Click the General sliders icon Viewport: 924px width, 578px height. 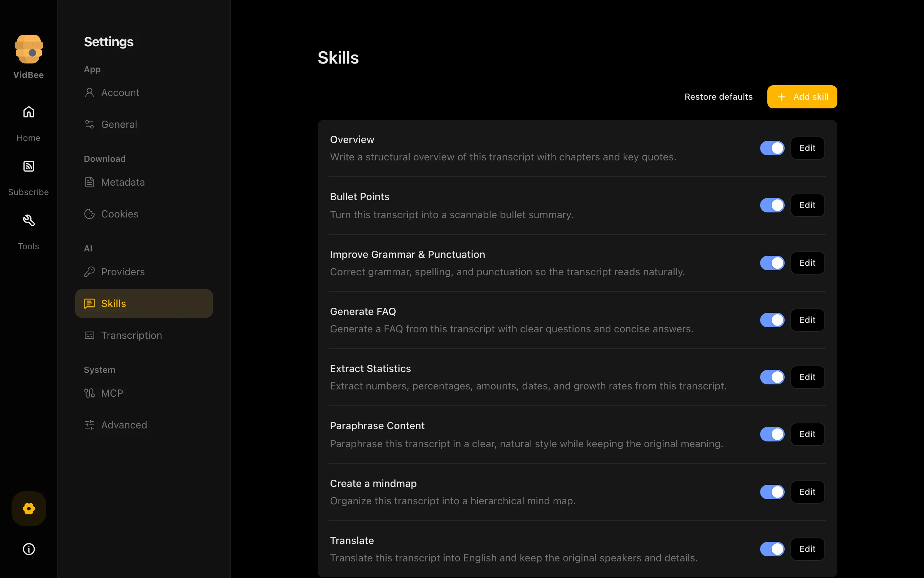[x=90, y=124]
